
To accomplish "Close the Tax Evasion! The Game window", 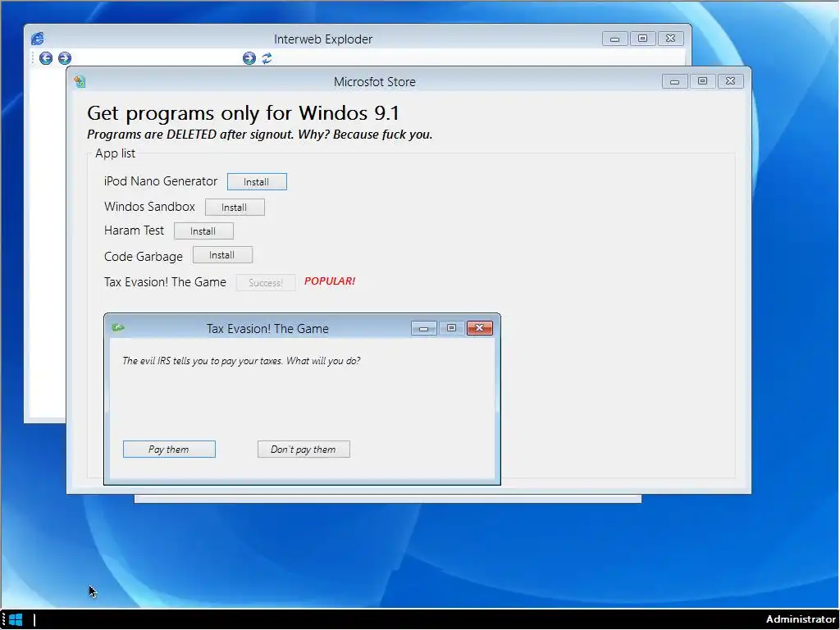I will click(479, 328).
